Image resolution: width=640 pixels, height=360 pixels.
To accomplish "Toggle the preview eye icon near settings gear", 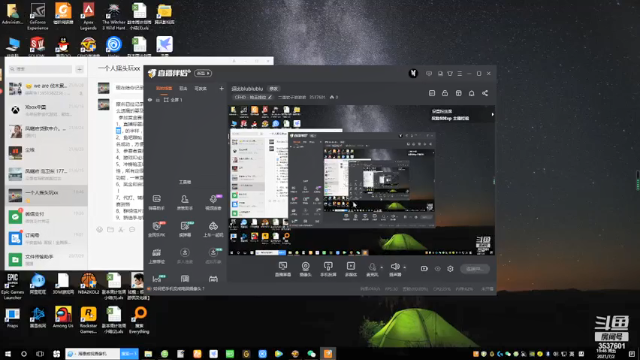I will coord(438,269).
